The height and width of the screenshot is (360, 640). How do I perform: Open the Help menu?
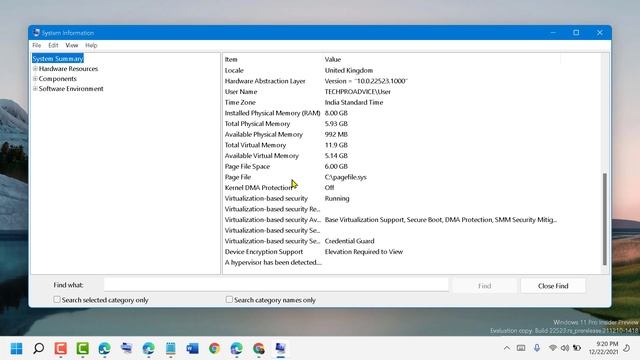tap(91, 45)
